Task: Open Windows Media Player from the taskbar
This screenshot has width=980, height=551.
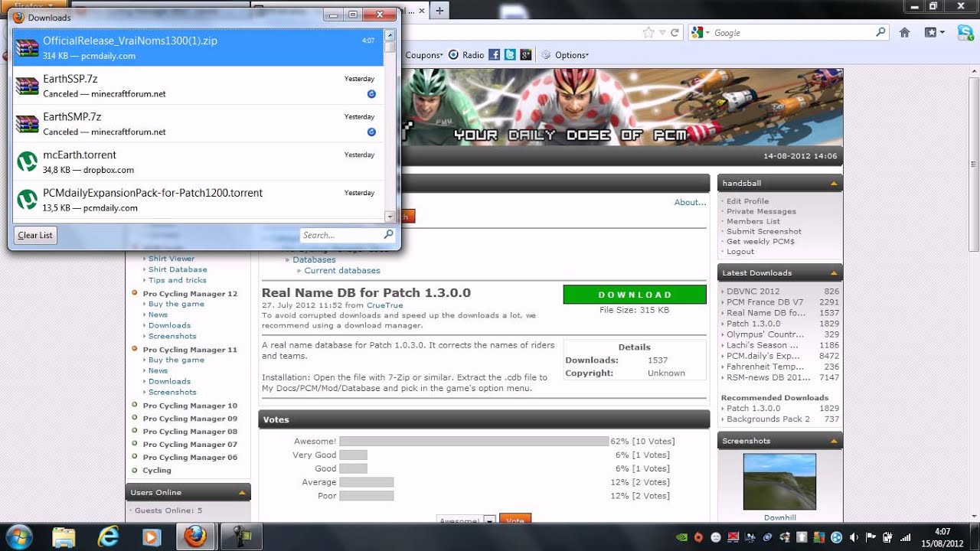Action: 152,537
